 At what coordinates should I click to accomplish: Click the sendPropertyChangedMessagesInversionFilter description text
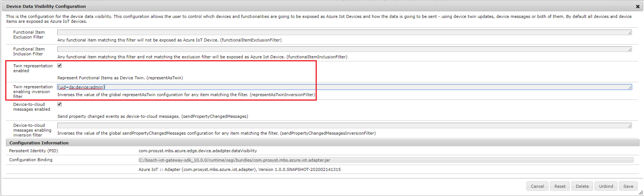click(x=216, y=133)
